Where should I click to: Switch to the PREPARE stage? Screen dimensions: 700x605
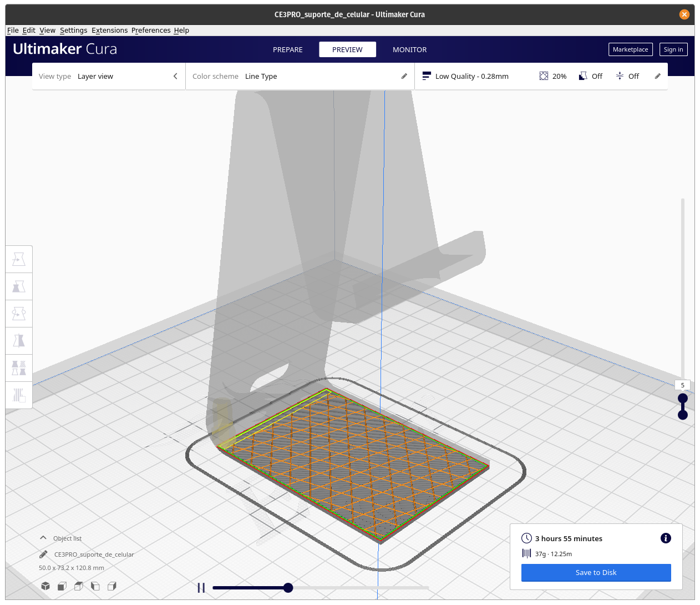tap(288, 49)
